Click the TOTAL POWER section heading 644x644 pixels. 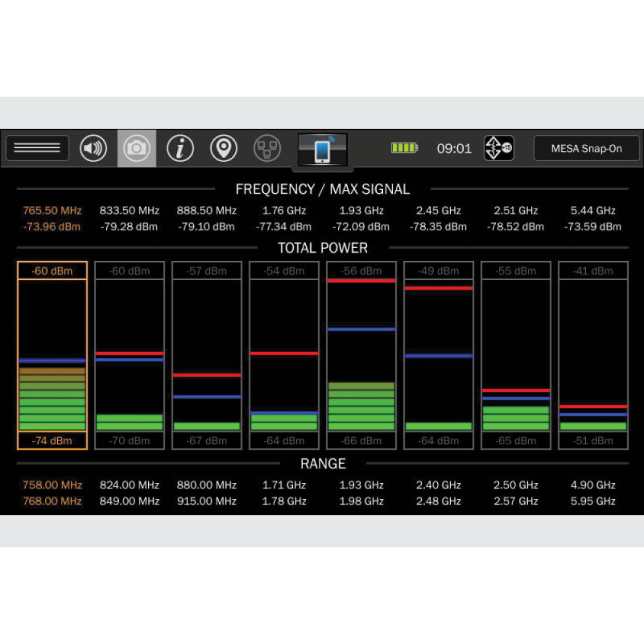323,248
